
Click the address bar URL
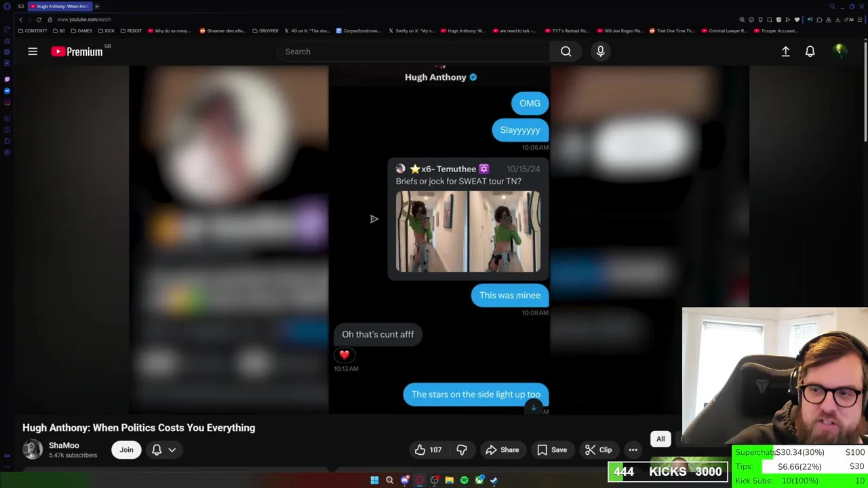(84, 20)
